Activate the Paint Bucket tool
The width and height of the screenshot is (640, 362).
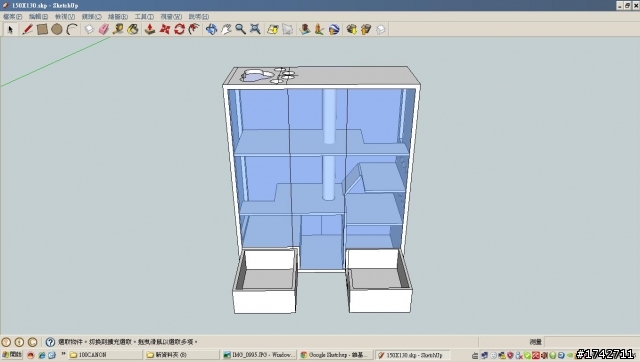click(133, 29)
